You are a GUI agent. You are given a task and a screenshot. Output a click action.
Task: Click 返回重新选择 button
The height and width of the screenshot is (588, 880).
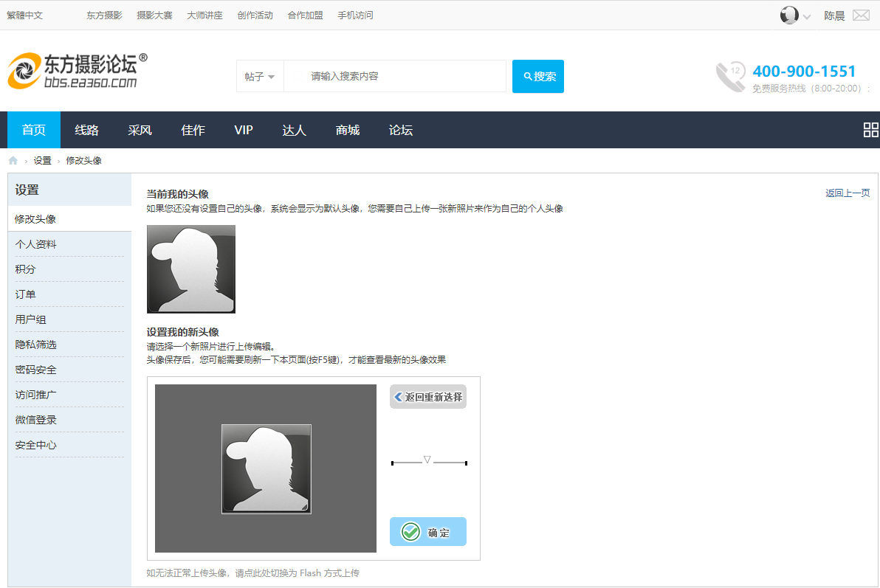tap(428, 397)
